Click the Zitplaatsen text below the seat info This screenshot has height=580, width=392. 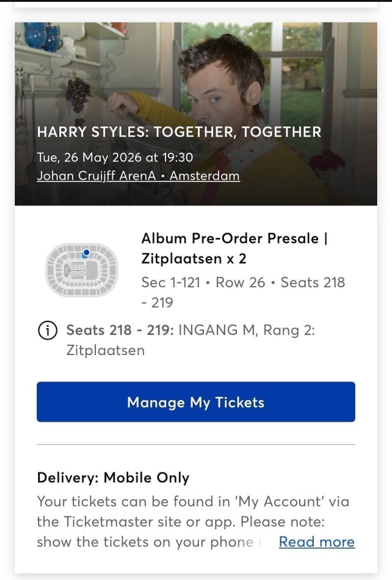(x=105, y=351)
